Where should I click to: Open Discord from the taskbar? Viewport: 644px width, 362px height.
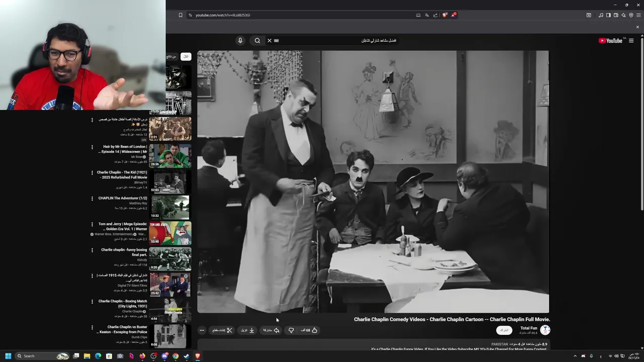[x=165, y=356]
